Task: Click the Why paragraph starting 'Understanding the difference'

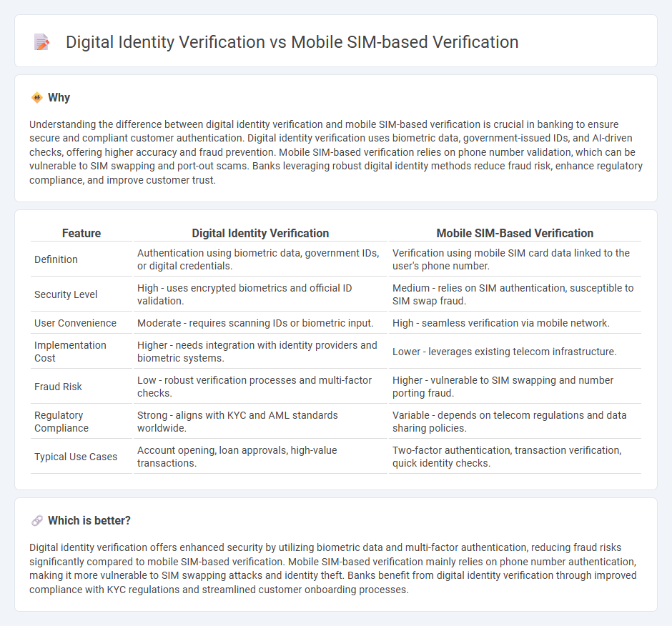Action: (336, 152)
